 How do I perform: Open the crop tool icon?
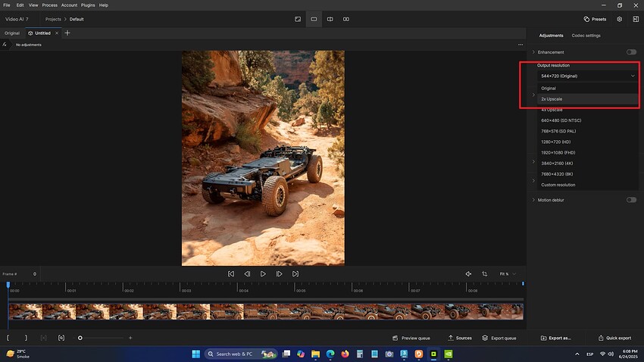(485, 273)
